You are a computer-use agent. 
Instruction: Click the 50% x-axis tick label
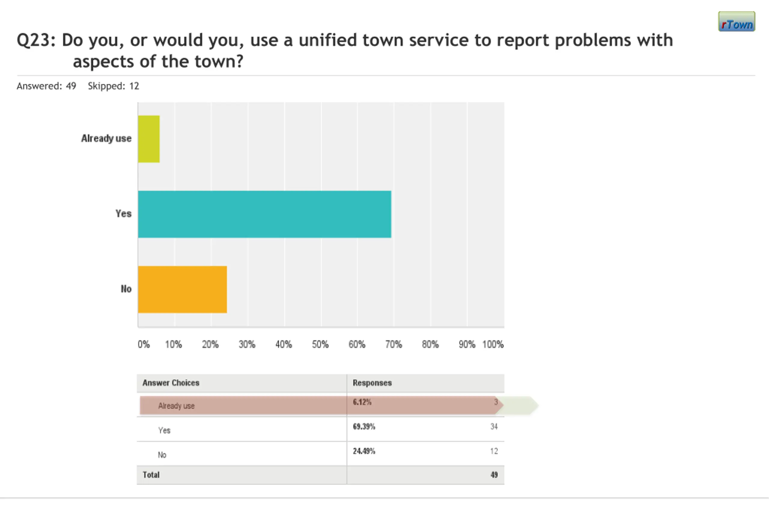click(320, 344)
